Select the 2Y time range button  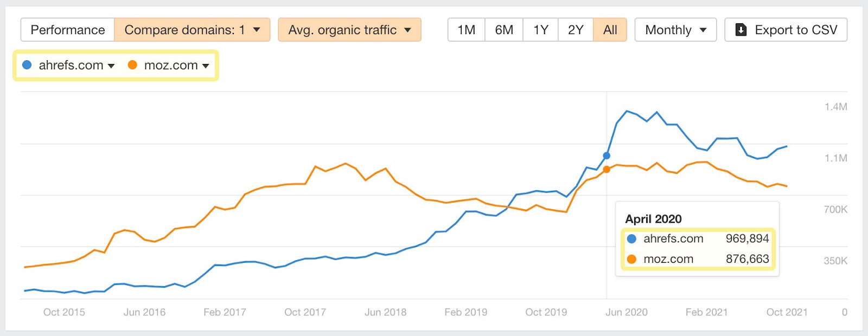[575, 30]
